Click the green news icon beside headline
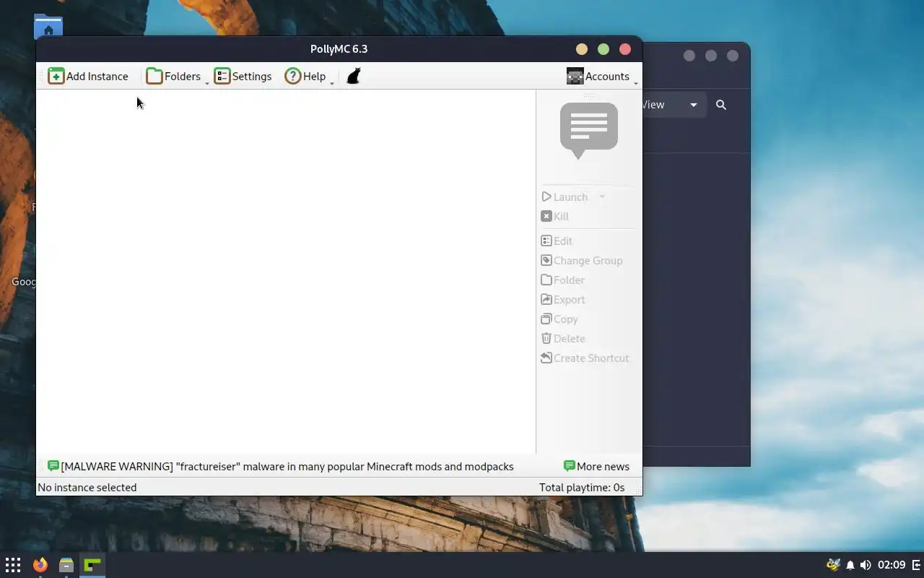 coord(53,466)
